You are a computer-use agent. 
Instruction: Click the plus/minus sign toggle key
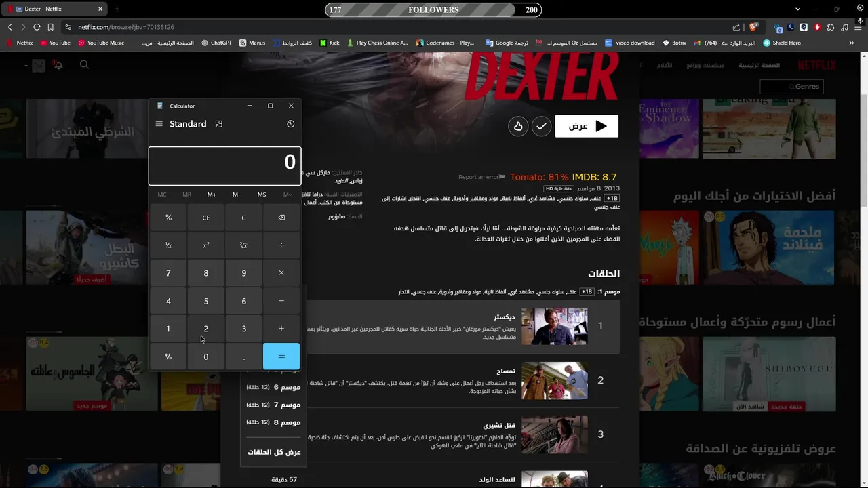[168, 357]
